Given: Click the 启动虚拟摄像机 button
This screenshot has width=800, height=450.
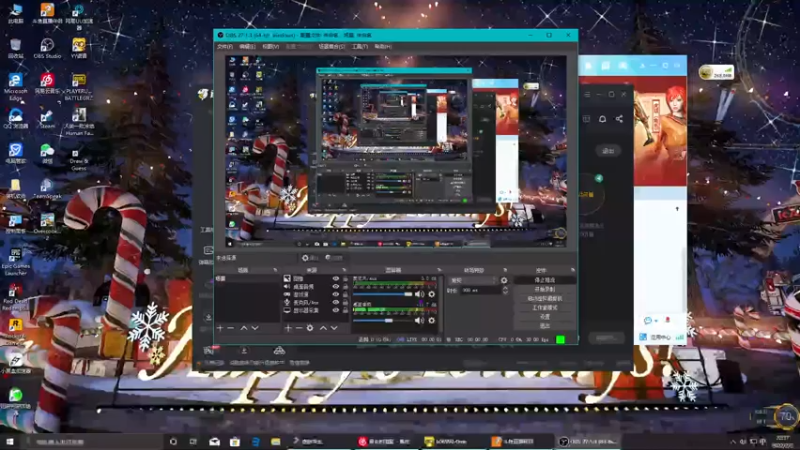Looking at the screenshot, I should (x=544, y=298).
